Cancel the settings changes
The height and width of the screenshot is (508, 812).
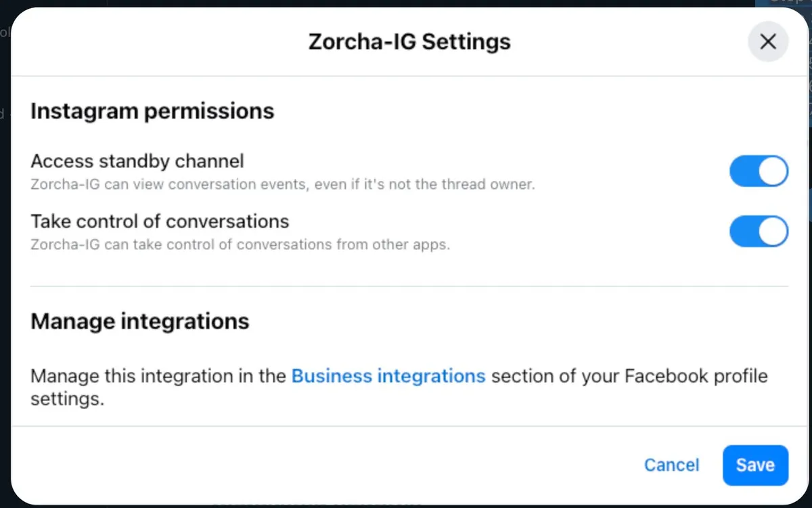tap(671, 465)
